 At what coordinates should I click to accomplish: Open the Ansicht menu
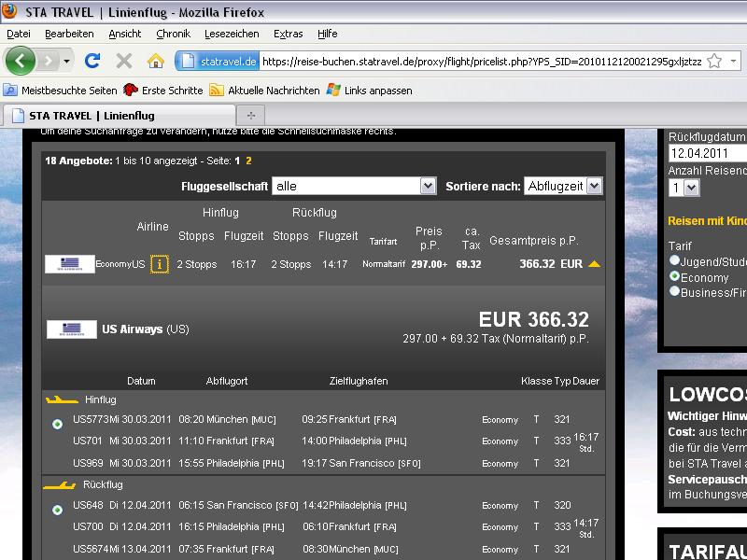click(x=125, y=34)
